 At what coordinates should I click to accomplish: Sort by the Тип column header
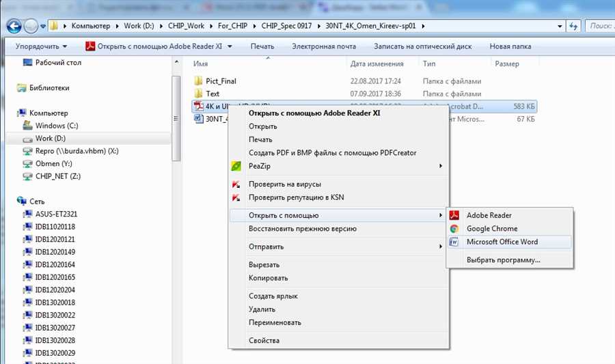(x=429, y=64)
